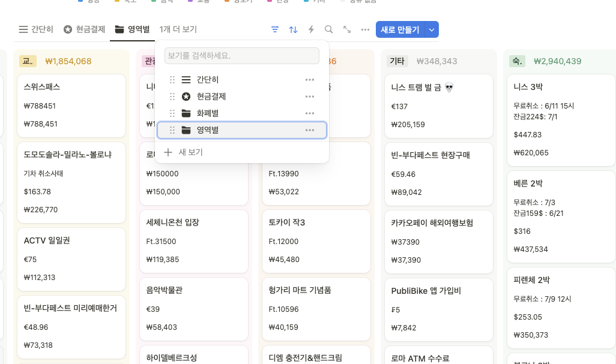Click the plus icon for 새 보기
This screenshot has height=364, width=616.
point(168,152)
